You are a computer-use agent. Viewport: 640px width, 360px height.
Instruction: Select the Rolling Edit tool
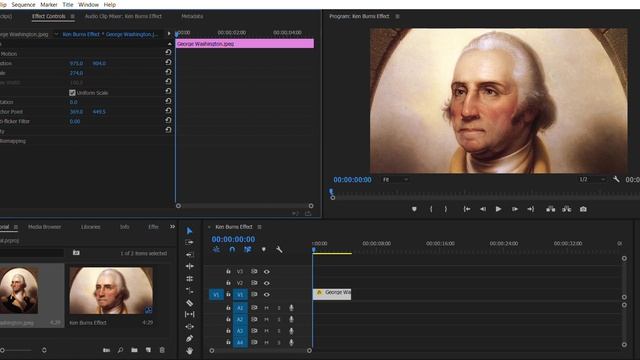coord(189,266)
